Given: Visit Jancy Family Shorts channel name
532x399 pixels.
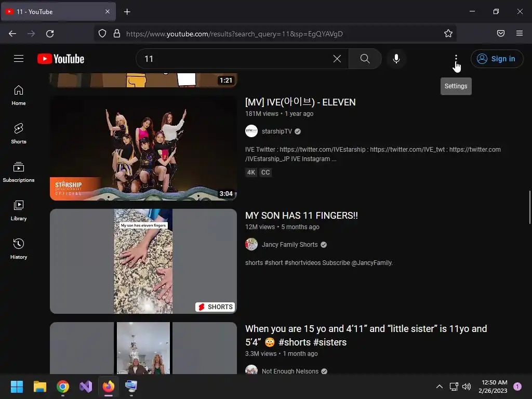Looking at the screenshot, I should point(289,245).
